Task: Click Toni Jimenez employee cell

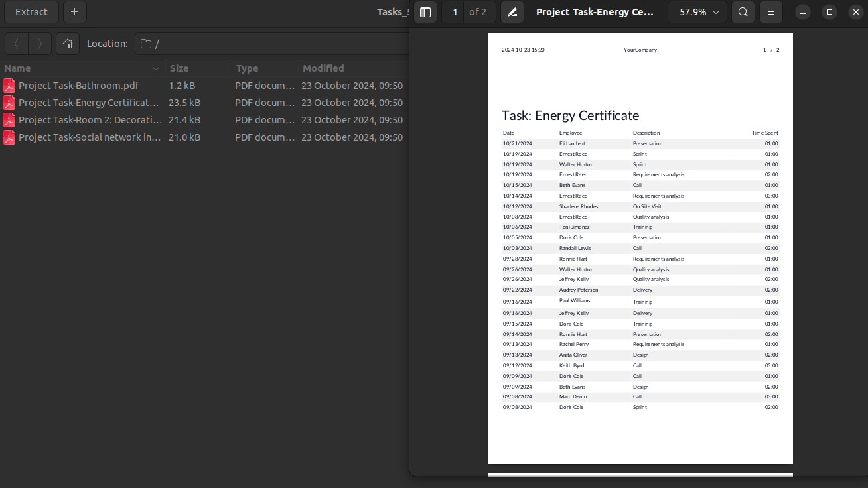Action: (x=574, y=227)
